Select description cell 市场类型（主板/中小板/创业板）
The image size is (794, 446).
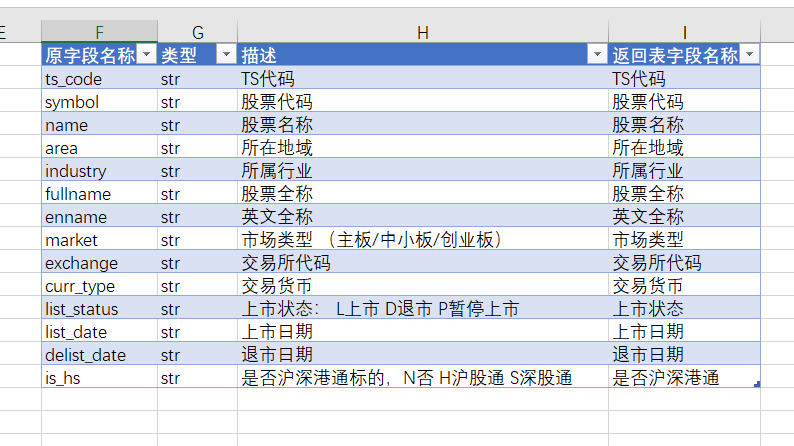(x=423, y=240)
